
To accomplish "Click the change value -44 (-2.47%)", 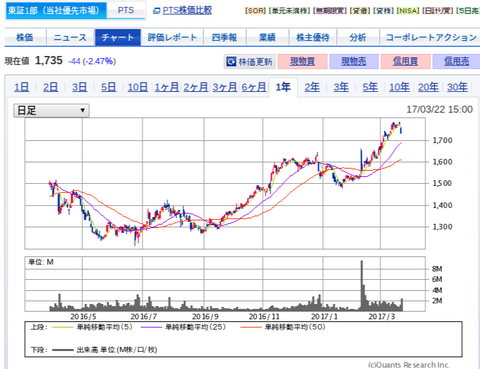I will coord(92,61).
